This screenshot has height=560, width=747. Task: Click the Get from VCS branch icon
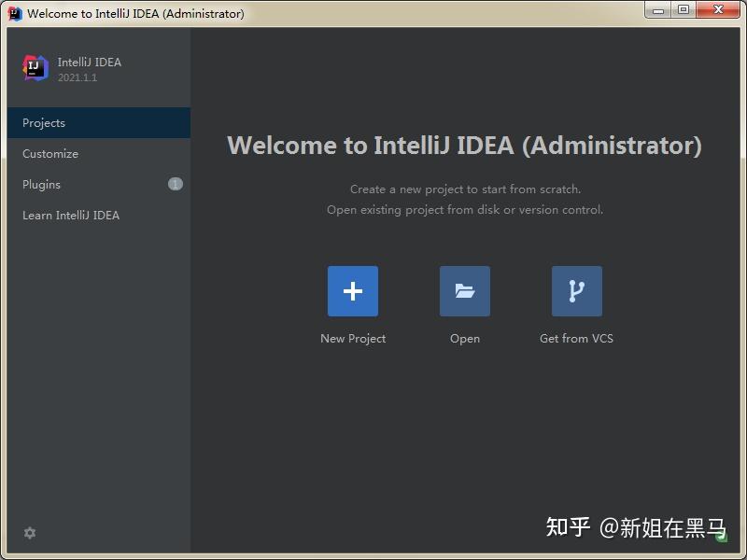click(x=576, y=290)
